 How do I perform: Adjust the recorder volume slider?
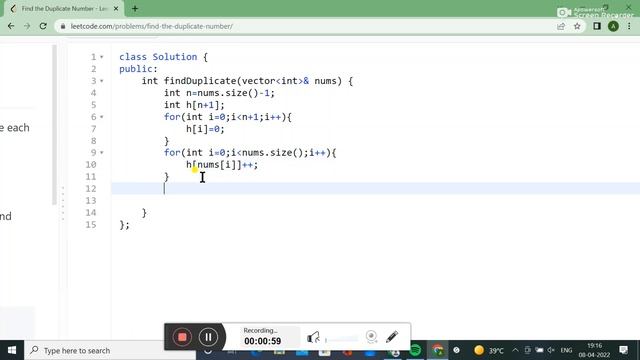[341, 339]
